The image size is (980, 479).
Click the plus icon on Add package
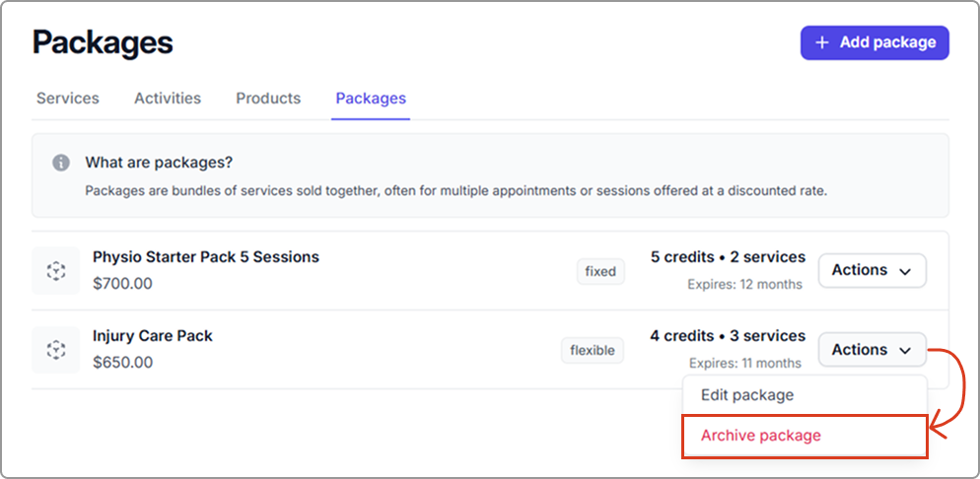[x=822, y=42]
